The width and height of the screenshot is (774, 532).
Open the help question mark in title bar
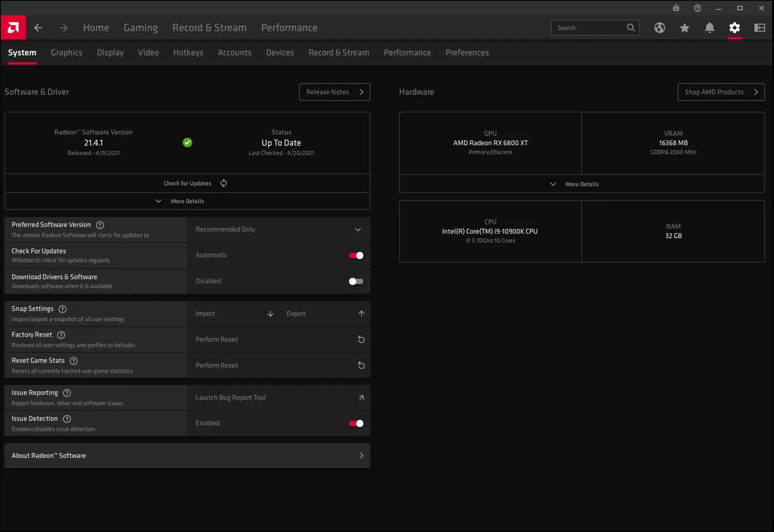[x=698, y=8]
